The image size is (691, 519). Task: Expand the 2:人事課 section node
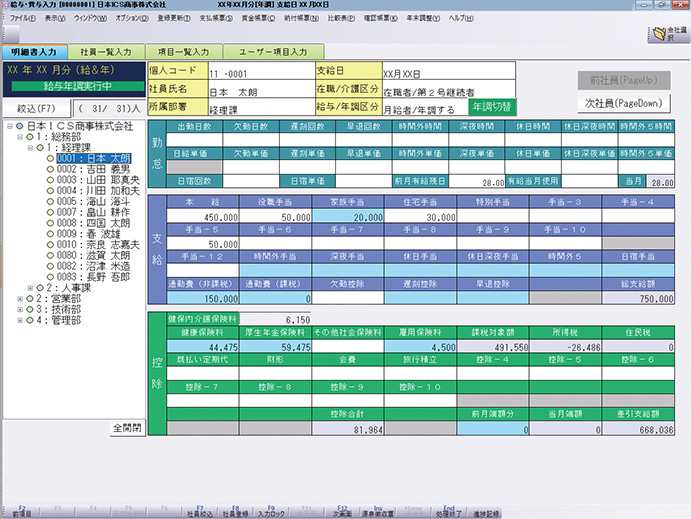[x=30, y=288]
